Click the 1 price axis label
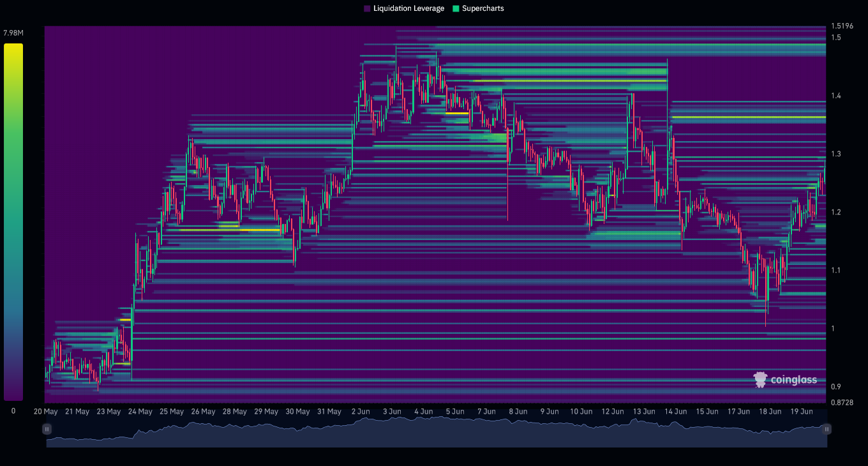Screen dimensions: 868x466 (x=833, y=328)
